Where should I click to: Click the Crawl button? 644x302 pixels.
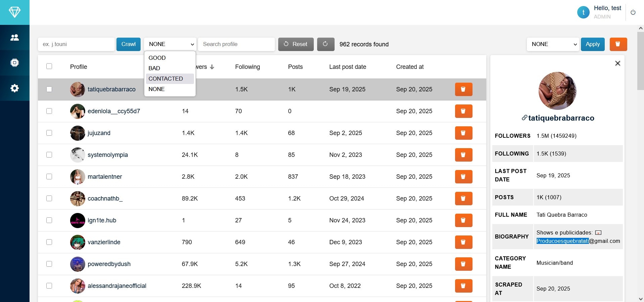tap(129, 44)
